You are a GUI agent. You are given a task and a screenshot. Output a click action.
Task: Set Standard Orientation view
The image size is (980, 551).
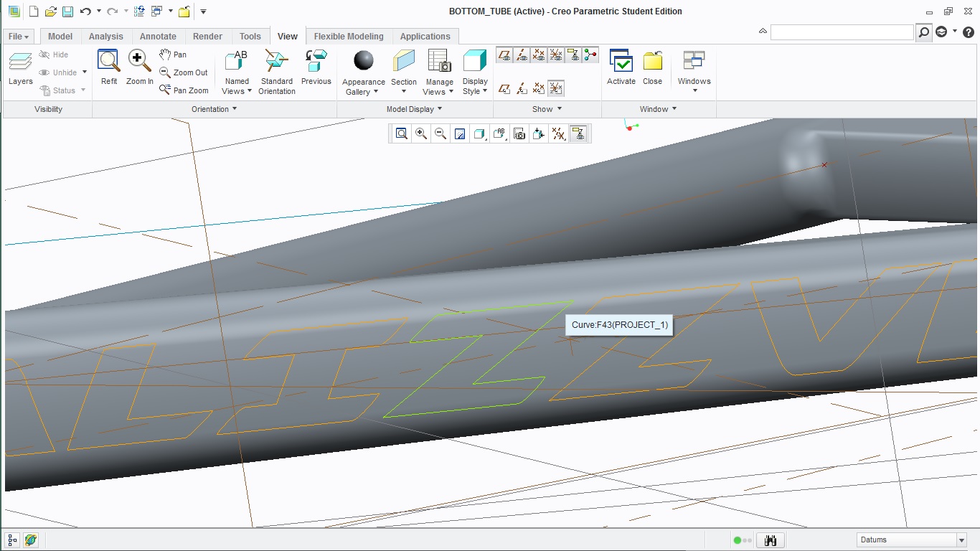277,72
